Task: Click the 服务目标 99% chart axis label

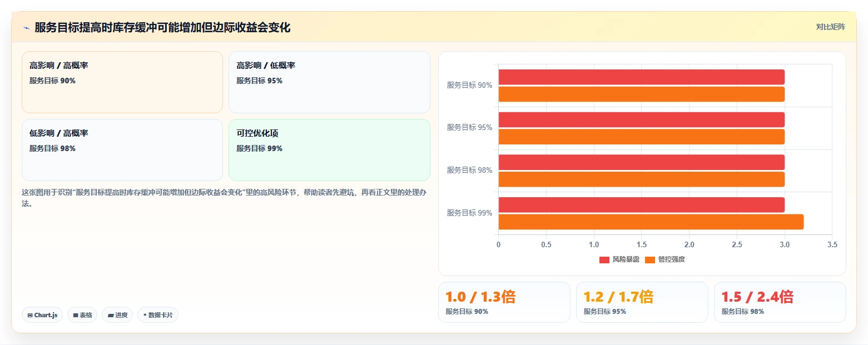Action: [x=469, y=213]
